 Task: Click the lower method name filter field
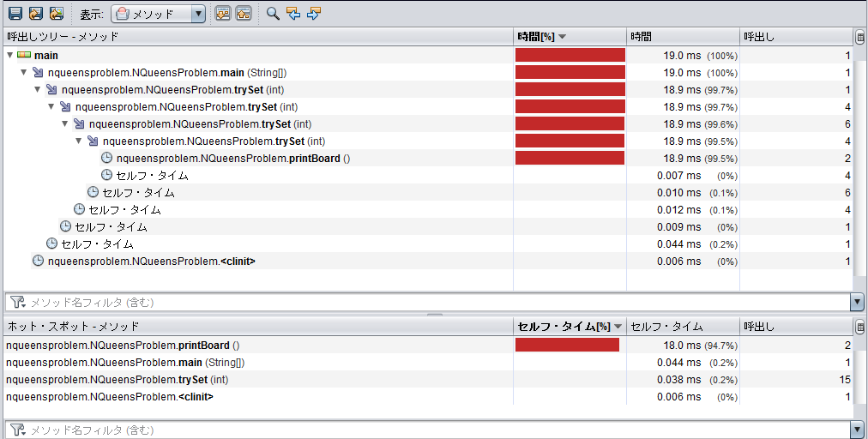[x=429, y=430]
